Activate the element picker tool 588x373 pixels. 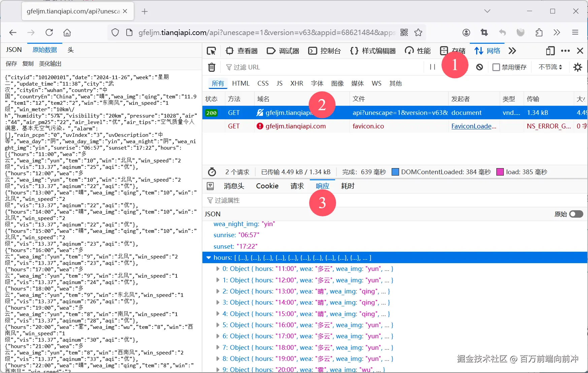tap(211, 51)
